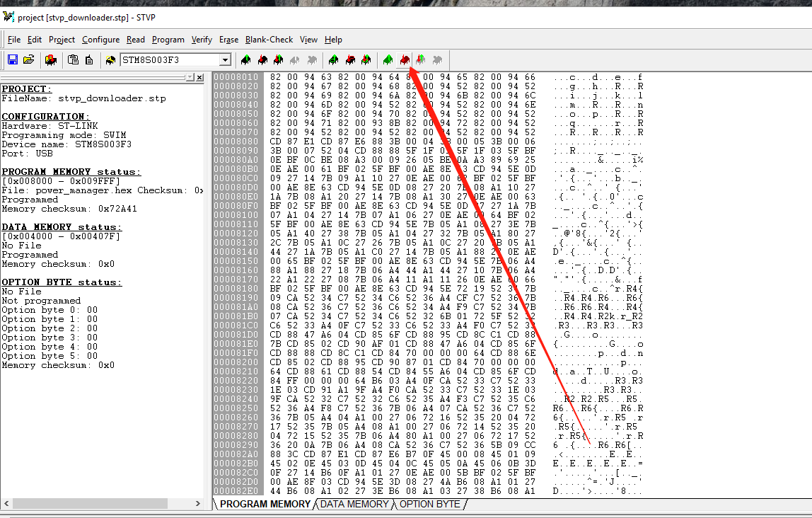Click the STVP butterfly icon in the title bar

point(8,17)
